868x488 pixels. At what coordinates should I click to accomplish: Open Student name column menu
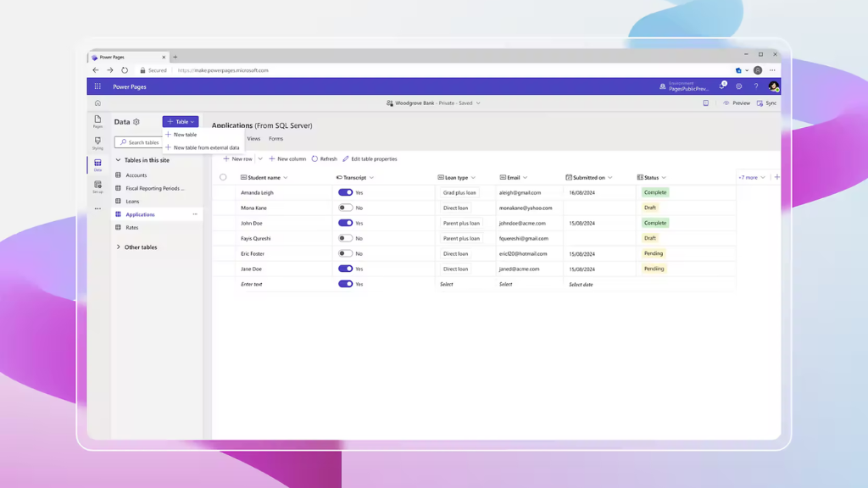[286, 178]
